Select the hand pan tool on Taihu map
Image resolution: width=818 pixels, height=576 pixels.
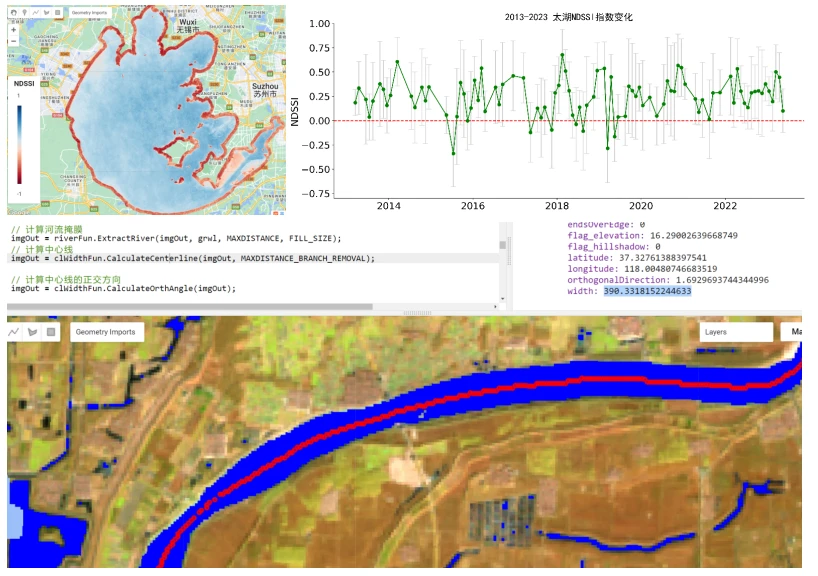[14, 12]
